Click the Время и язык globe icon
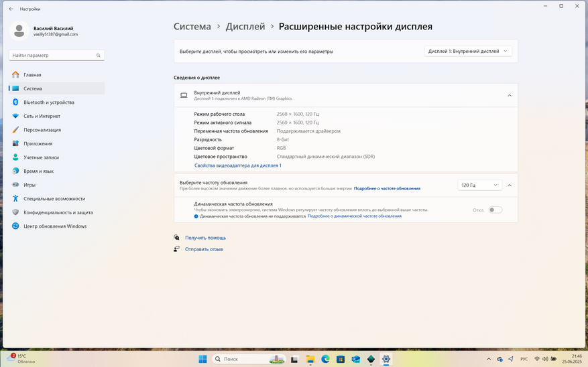Screen dimensions: 588x367 pos(15,171)
